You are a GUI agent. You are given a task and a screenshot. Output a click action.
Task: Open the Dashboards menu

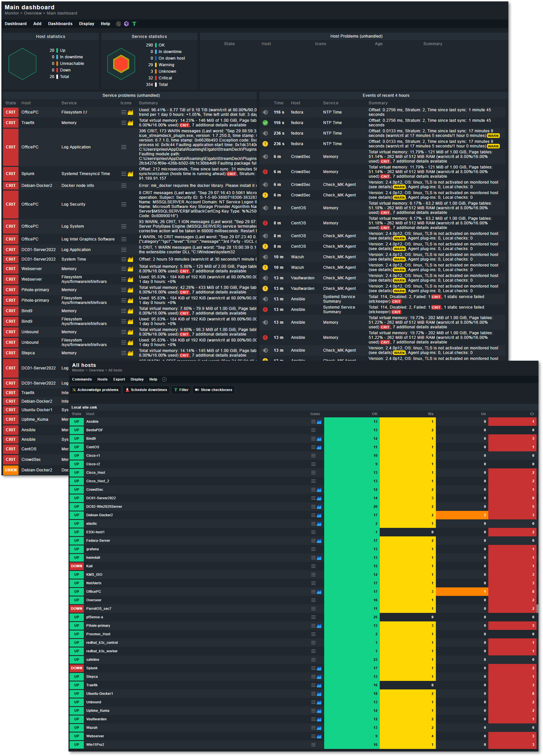[x=60, y=24]
